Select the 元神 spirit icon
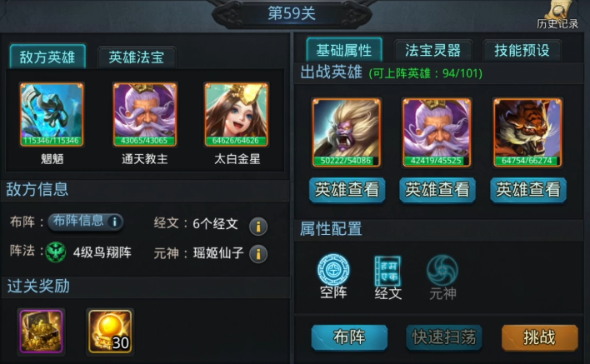590x364 pixels. 442,271
